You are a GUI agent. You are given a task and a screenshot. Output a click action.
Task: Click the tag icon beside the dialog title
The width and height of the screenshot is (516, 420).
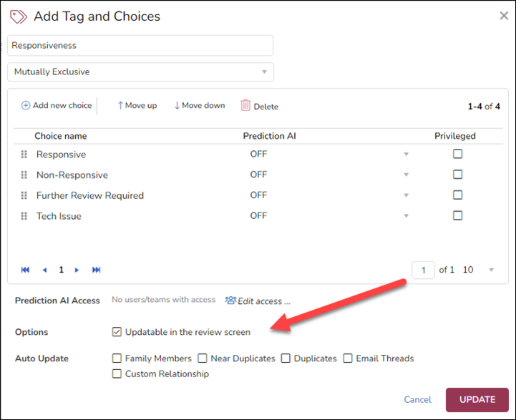(x=19, y=16)
